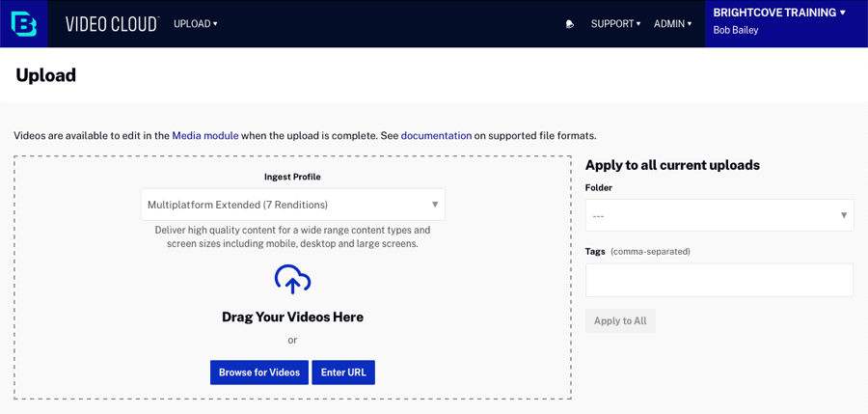Open the Brightcove Training account switcher
868x414 pixels.
(x=779, y=13)
